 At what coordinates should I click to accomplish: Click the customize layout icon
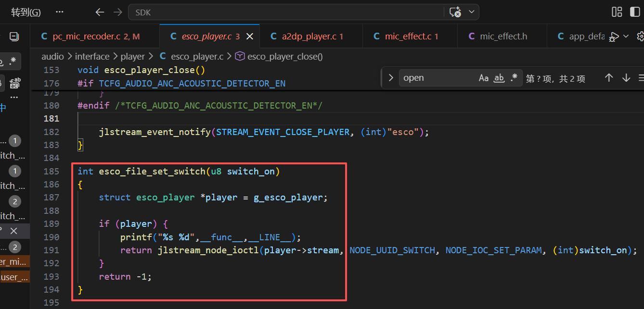[617, 12]
